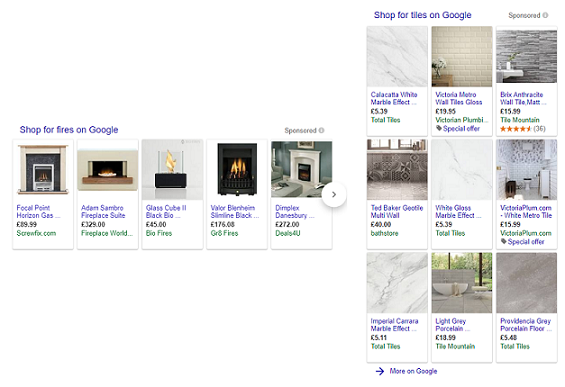Click info icon beside Sponsored in tiles section
This screenshot has width=565, height=387.
point(545,15)
